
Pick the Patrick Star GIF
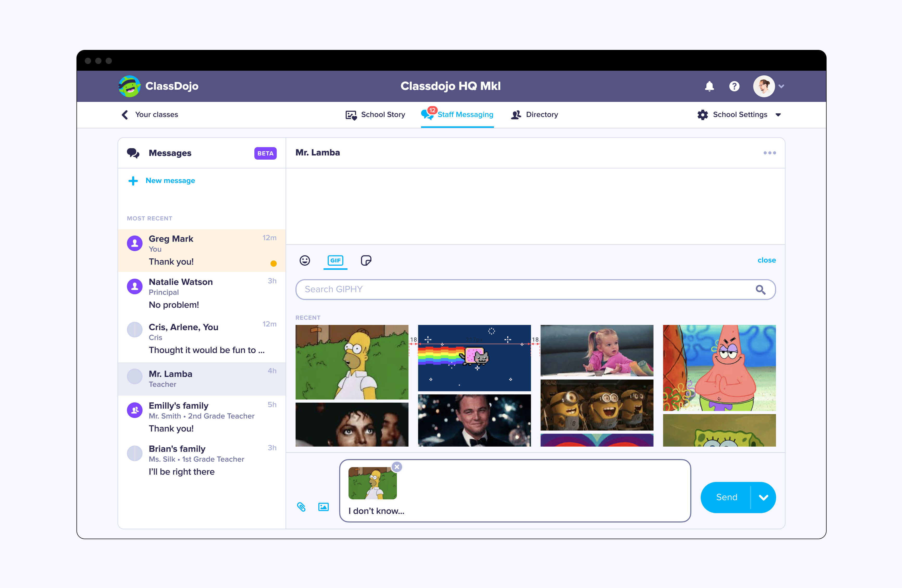[x=719, y=368]
